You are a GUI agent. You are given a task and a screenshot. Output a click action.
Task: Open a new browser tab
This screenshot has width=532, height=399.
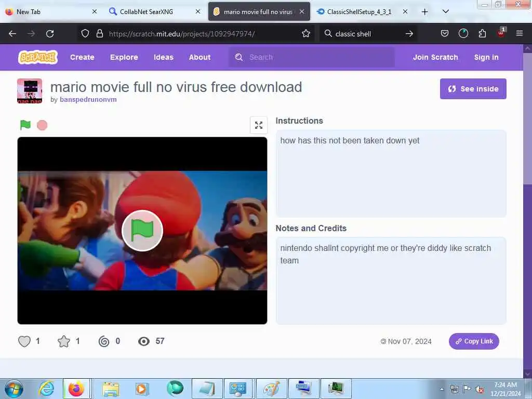[x=425, y=12]
